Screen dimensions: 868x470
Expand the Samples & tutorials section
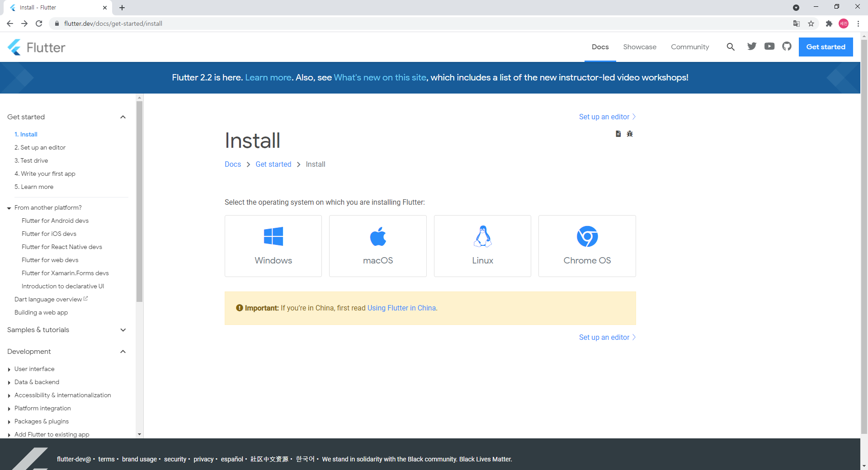coord(123,330)
